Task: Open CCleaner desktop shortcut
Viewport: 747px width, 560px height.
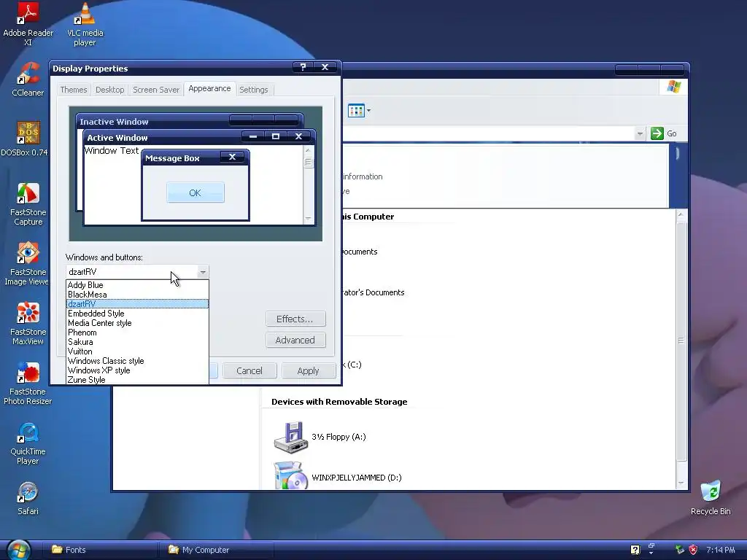Action: pyautogui.click(x=28, y=79)
